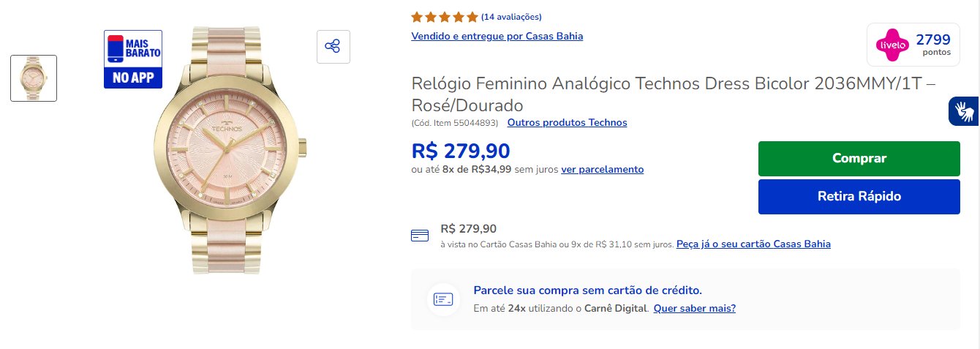Click the five-star rating icons
This screenshot has height=349, width=980.
[445, 16]
